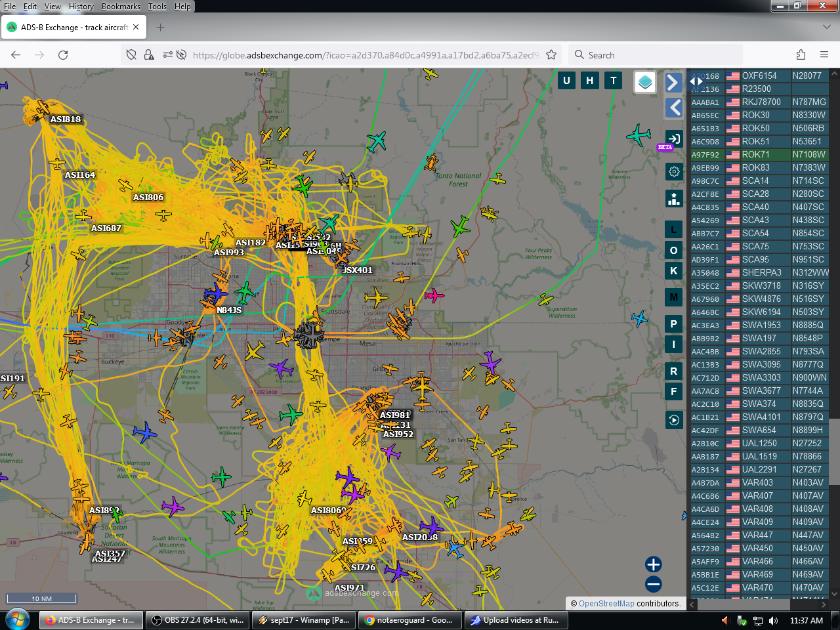840x630 pixels.
Task: Toggle the R map button
Action: point(673,371)
